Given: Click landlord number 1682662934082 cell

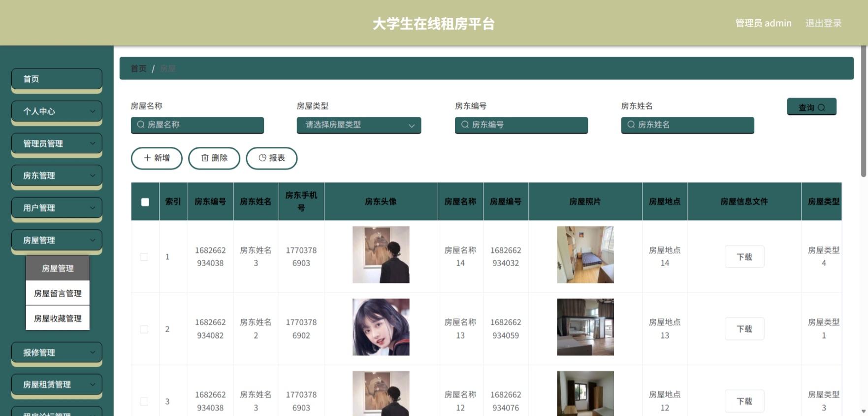Looking at the screenshot, I should pyautogui.click(x=210, y=329).
